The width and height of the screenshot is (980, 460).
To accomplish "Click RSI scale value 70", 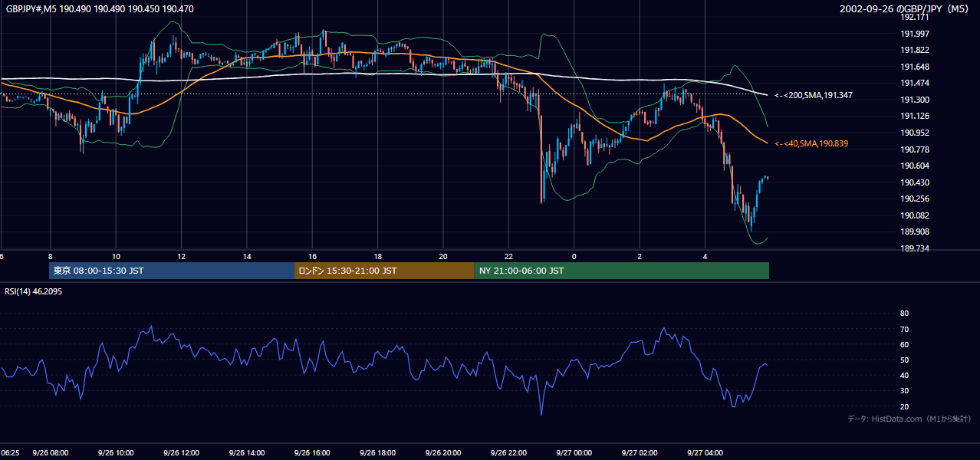I will 904,329.
